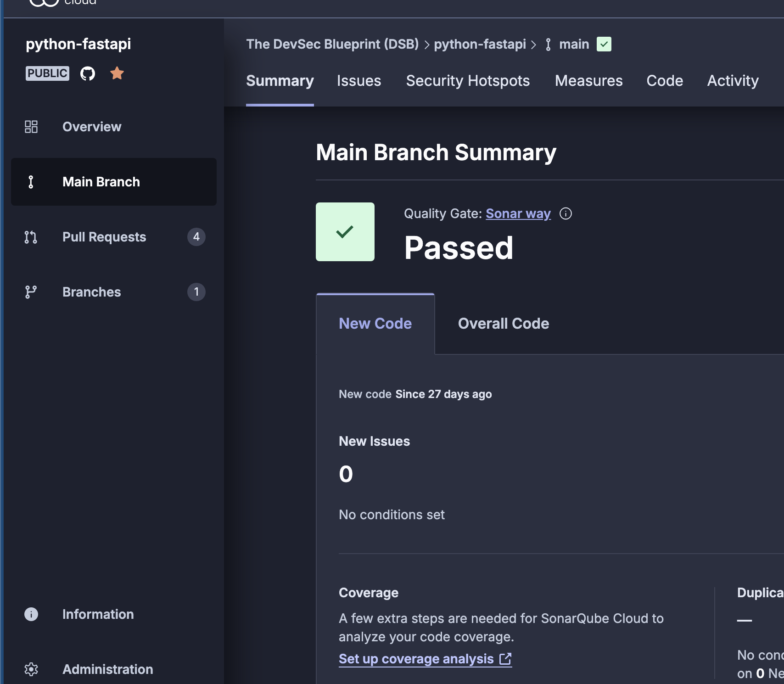Click the Branches fork icon
Viewport: 784px width, 684px height.
coord(31,292)
